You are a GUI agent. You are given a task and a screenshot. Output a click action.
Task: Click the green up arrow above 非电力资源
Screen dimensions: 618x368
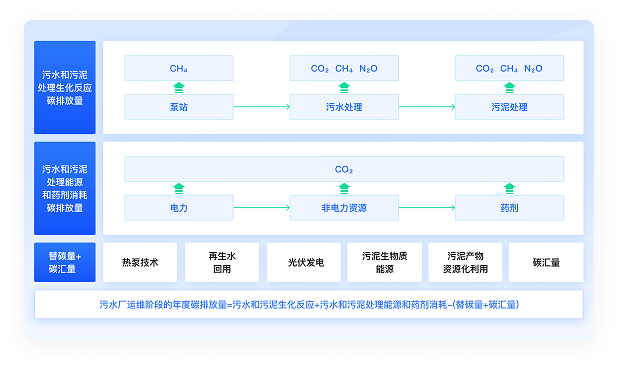click(x=344, y=188)
